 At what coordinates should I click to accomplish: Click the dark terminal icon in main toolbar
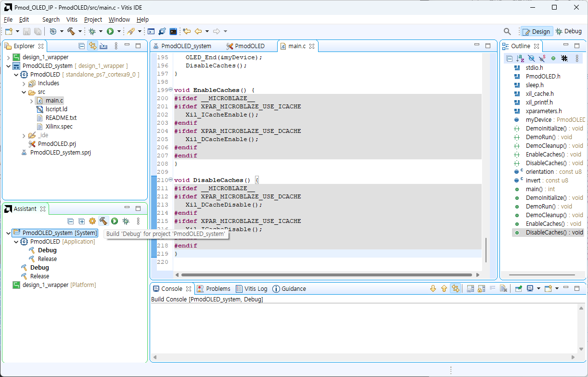point(173,31)
